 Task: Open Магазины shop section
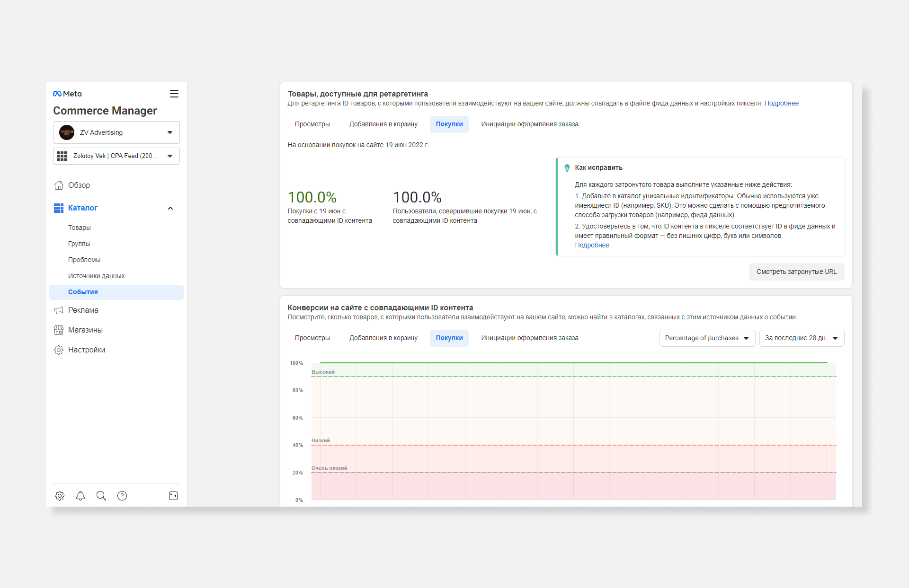pos(85,330)
